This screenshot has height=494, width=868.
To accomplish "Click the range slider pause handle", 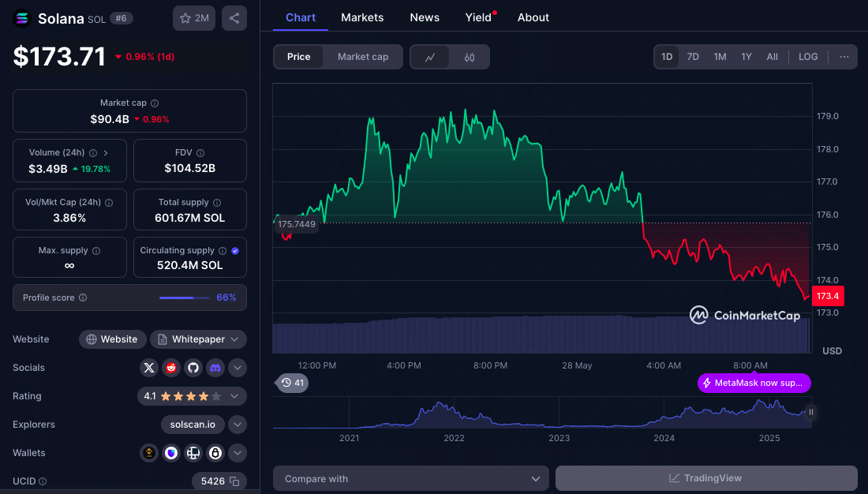I will (x=810, y=411).
